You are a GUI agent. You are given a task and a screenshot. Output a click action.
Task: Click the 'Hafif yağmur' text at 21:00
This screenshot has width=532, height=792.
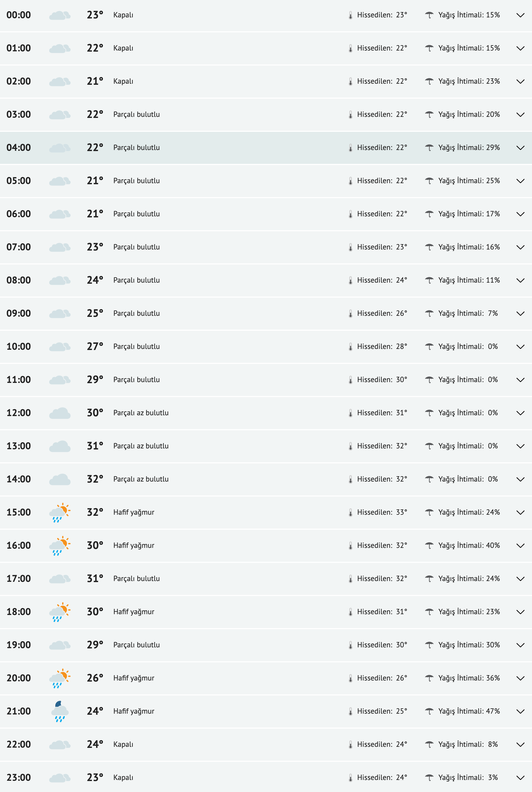click(134, 711)
